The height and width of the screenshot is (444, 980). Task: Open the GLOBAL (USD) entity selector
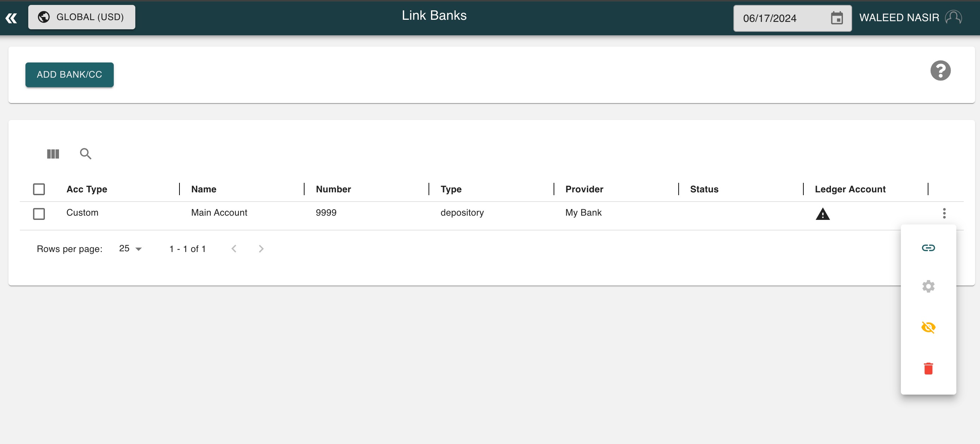[x=81, y=17]
